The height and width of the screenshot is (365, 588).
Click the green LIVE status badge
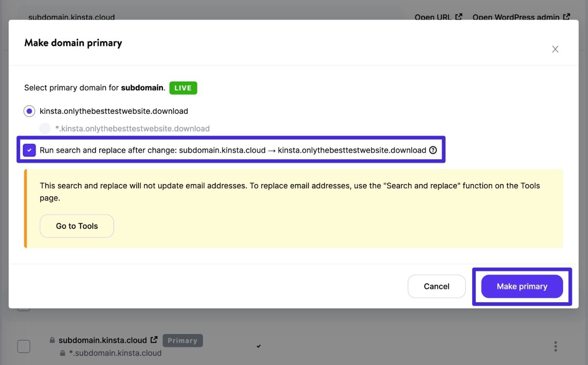pyautogui.click(x=183, y=88)
